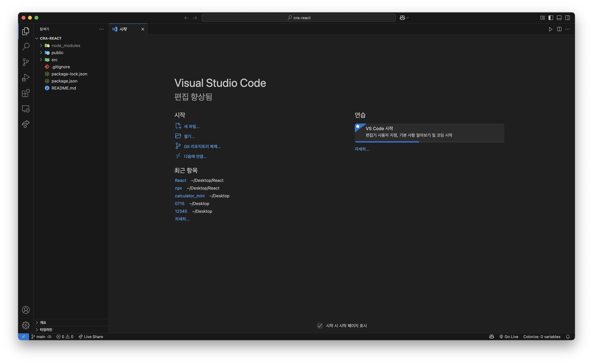The height and width of the screenshot is (364, 593).
Task: Click Git 리포지토리 복제... link
Action: coord(198,146)
